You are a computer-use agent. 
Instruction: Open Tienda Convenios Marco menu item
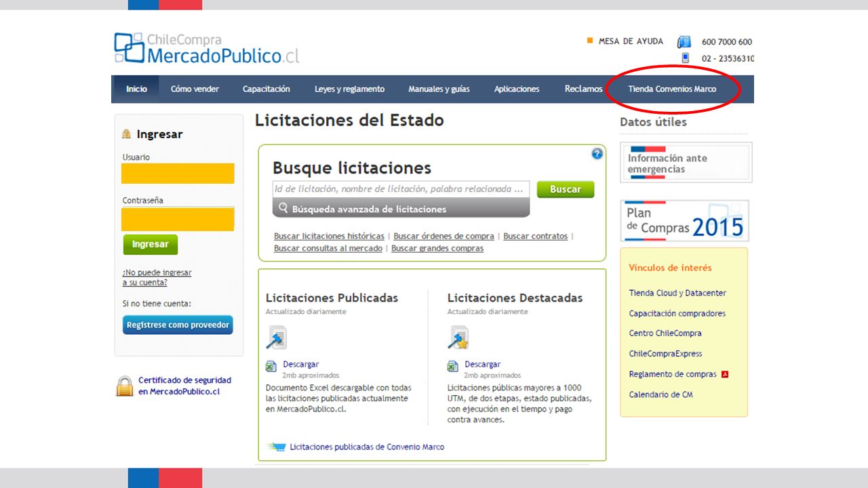(672, 89)
